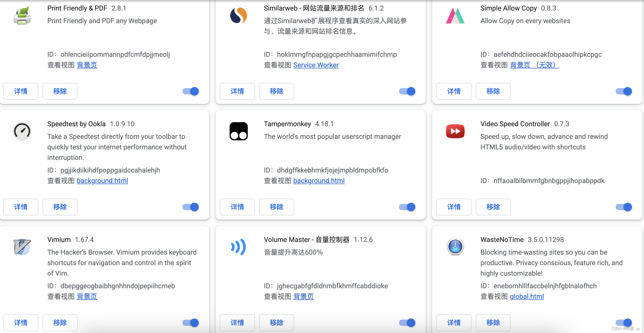Remove the Simple Allow Copy extension
This screenshot has width=644, height=333.
click(x=493, y=91)
